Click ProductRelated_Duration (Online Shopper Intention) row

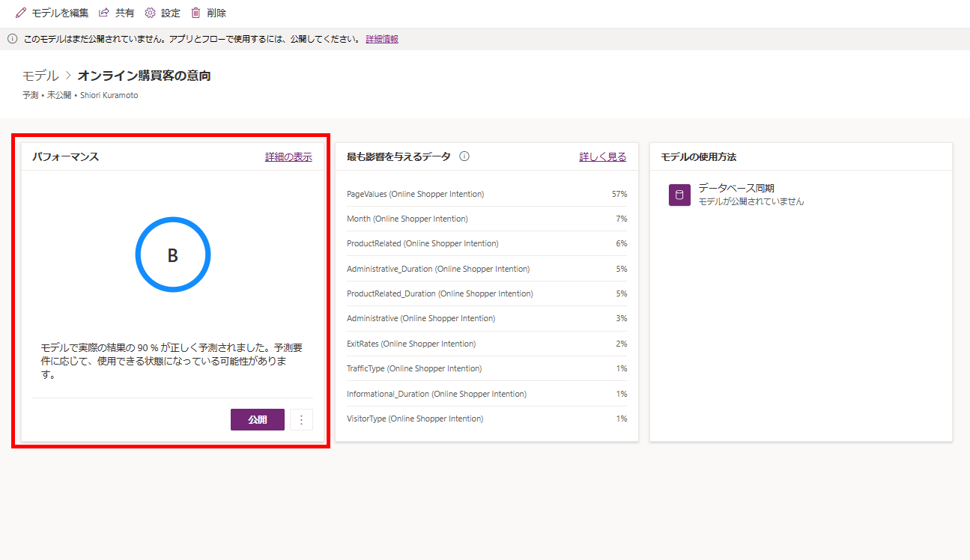point(487,293)
